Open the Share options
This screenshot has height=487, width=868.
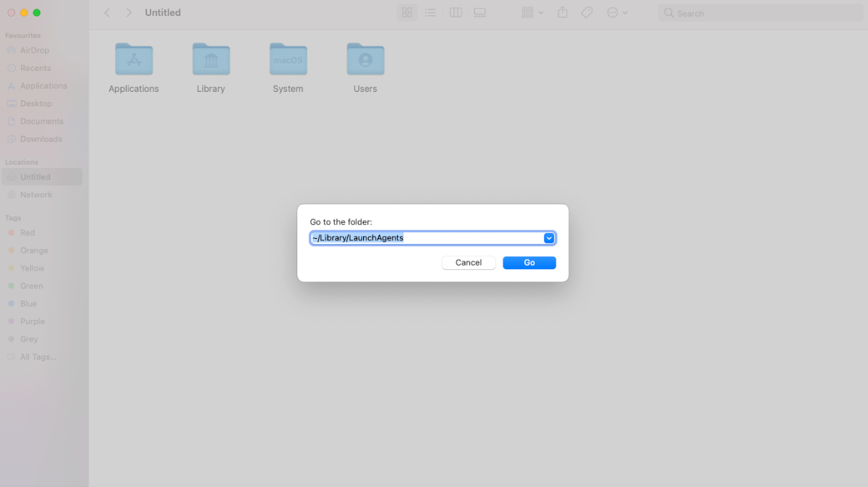click(x=562, y=12)
